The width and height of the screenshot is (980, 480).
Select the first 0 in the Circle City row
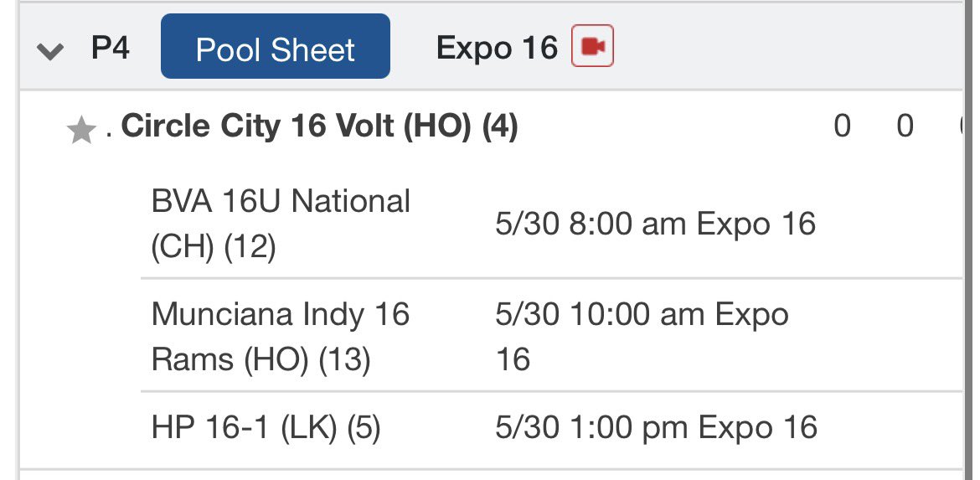point(842,126)
